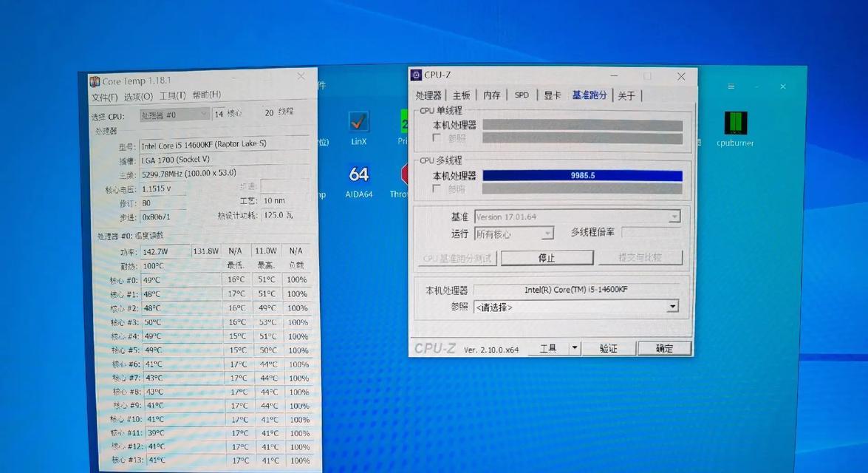
Task: Open the 运行 所有核心 dropdown
Action: (x=513, y=234)
